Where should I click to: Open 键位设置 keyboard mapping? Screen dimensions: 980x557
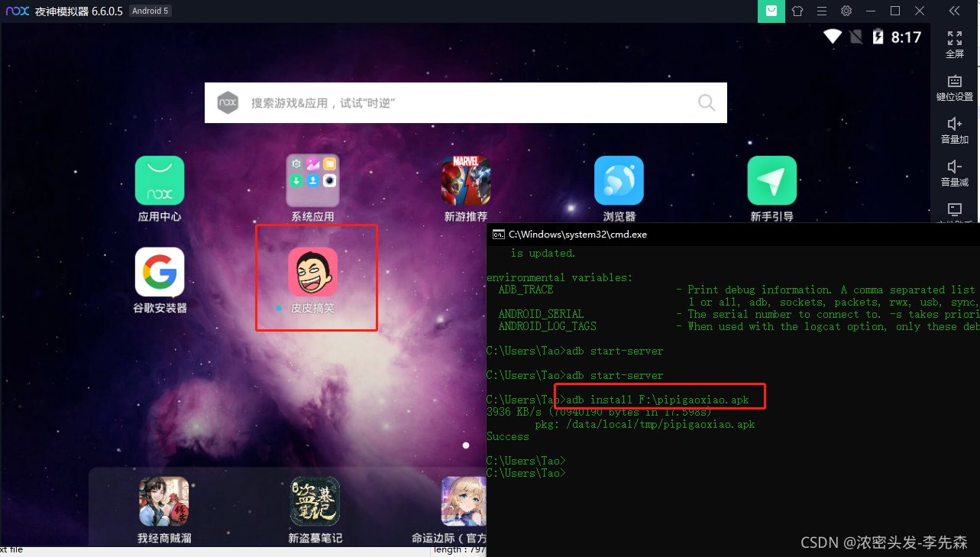coord(955,88)
